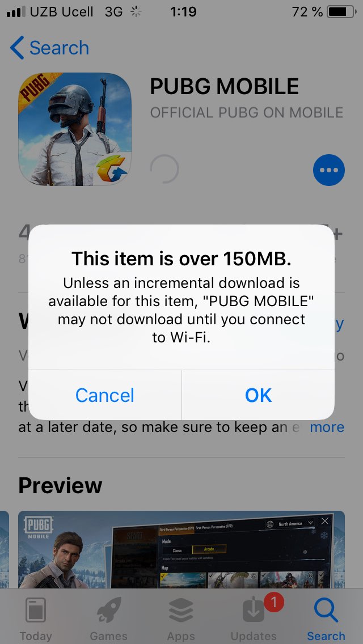Tap the cellular signal bars in status bar
The image size is (363, 644).
[x=16, y=12]
